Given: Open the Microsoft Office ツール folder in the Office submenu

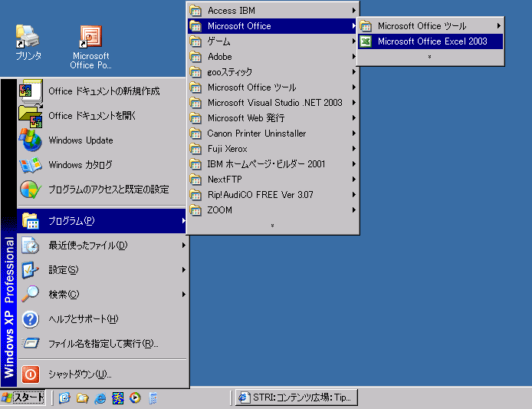Looking at the screenshot, I should (430, 26).
